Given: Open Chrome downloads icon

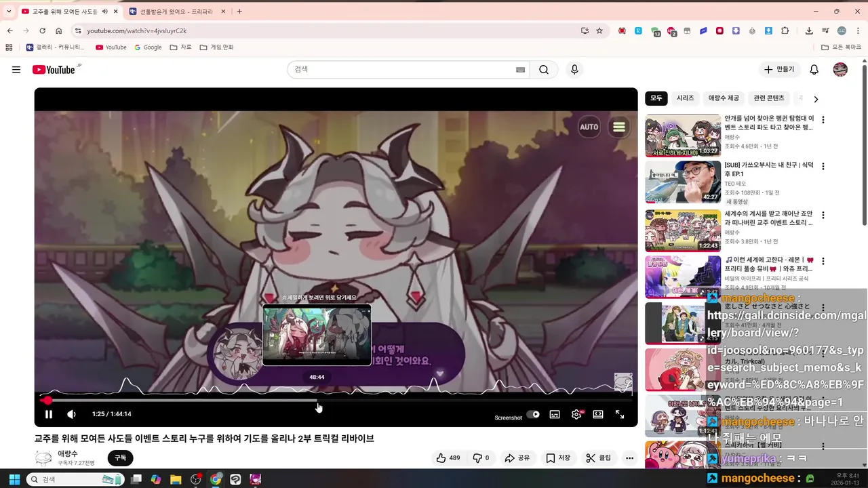Looking at the screenshot, I should 809,30.
